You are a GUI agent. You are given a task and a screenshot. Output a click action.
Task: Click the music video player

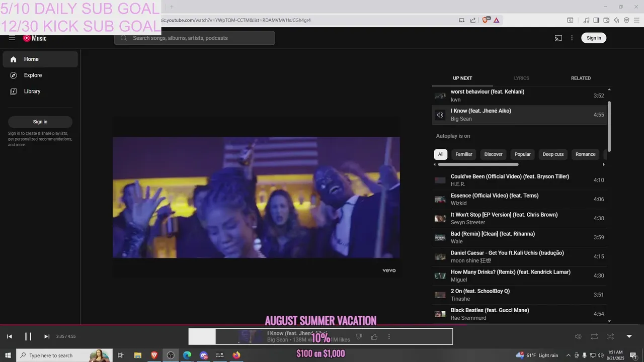tap(256, 197)
